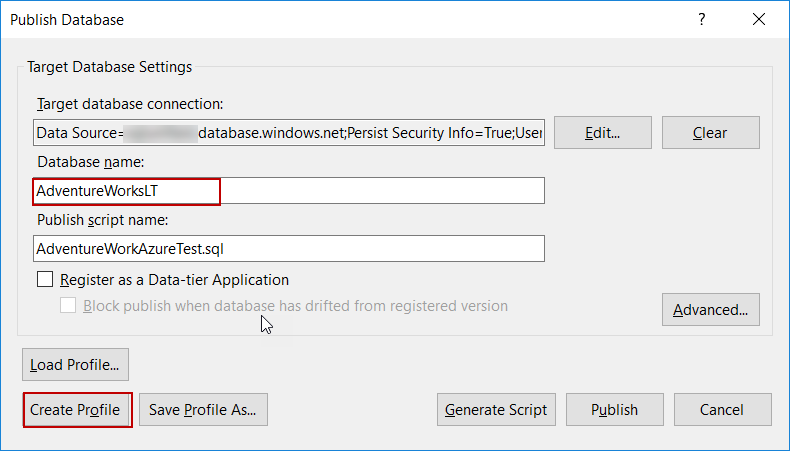Image resolution: width=790 pixels, height=451 pixels.
Task: Click the target database connection string field
Action: [288, 133]
